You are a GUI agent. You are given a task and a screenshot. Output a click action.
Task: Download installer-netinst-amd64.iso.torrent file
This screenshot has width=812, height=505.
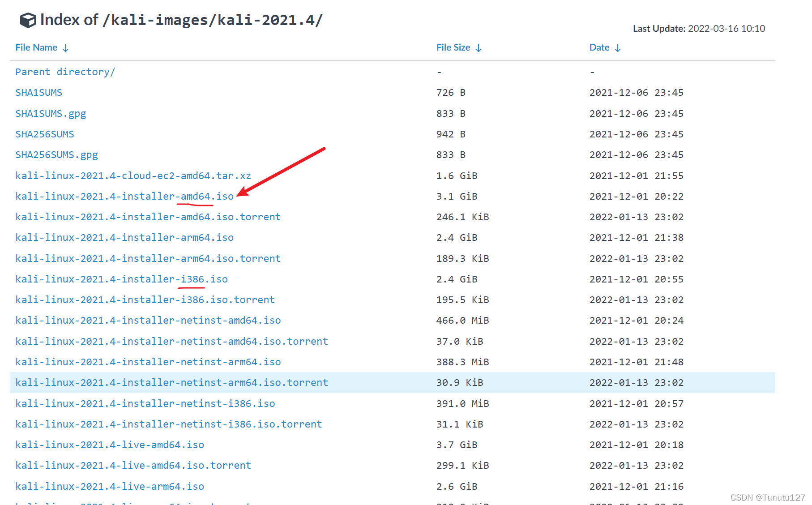point(172,342)
